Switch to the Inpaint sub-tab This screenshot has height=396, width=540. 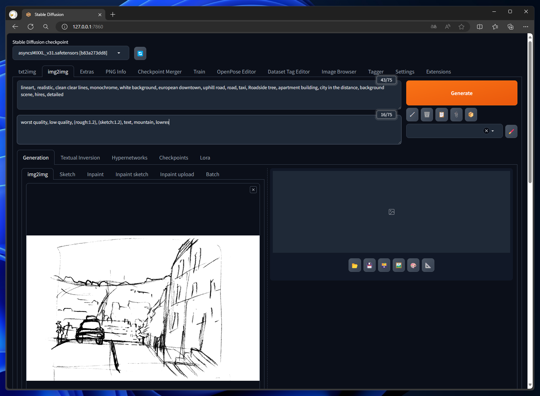pyautogui.click(x=95, y=174)
